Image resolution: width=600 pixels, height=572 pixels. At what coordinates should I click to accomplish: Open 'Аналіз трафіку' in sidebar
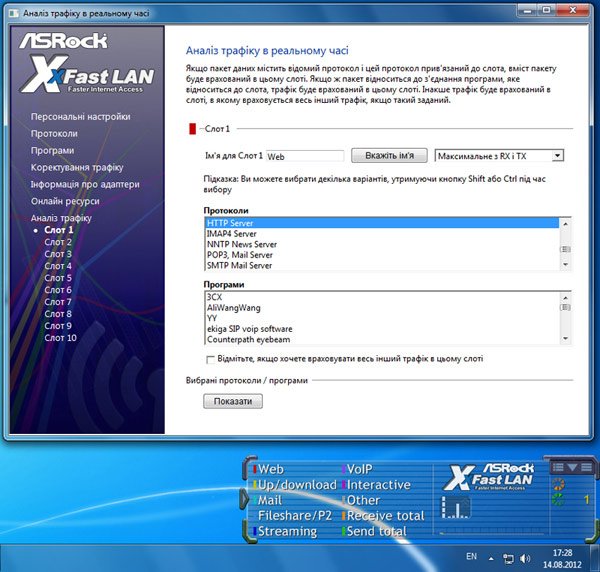(x=61, y=218)
